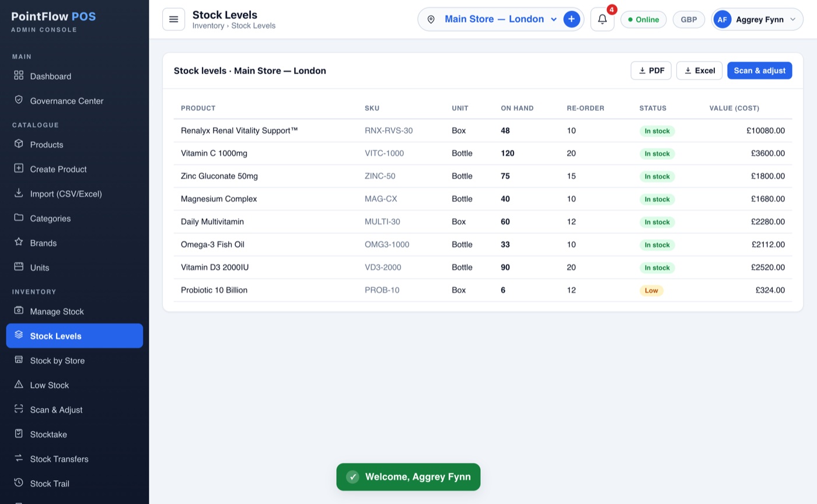The height and width of the screenshot is (504, 817).
Task: Click the Scan & Adjust scanner icon
Action: (19, 408)
